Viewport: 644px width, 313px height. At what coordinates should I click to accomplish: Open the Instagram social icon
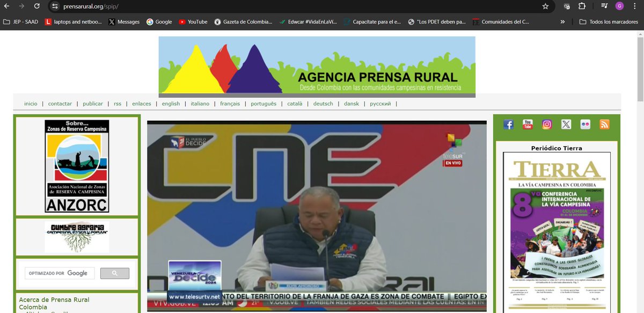coord(547,125)
